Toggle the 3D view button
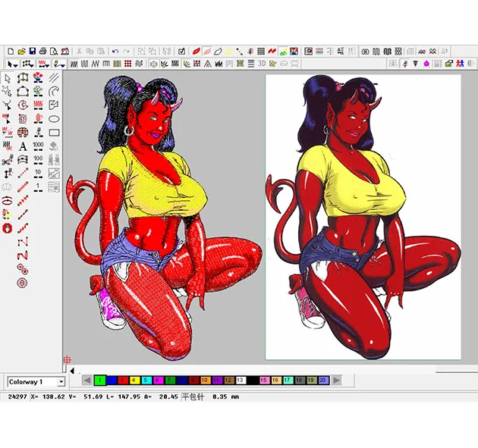The width and height of the screenshot is (478, 448). (262, 64)
